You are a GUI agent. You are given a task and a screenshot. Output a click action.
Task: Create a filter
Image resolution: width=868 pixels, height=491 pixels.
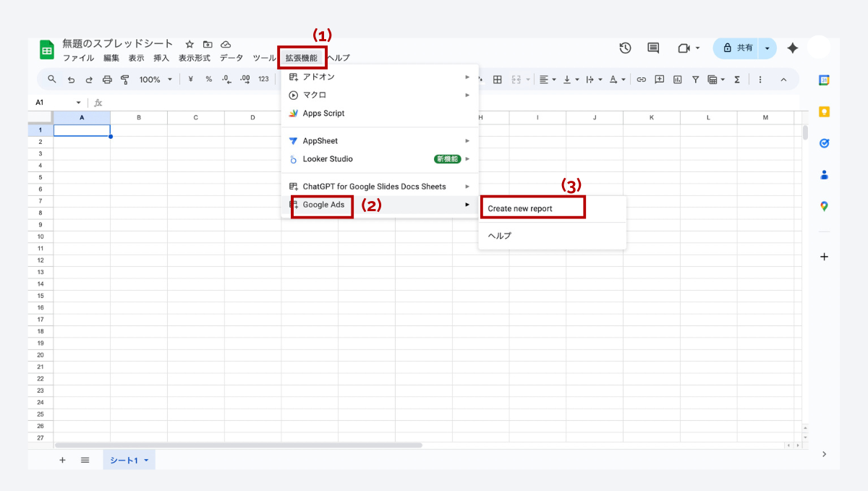click(695, 80)
